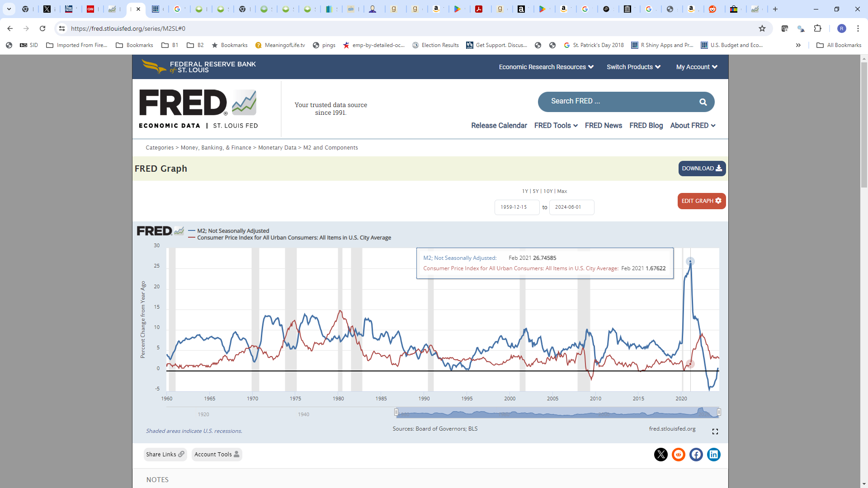Click the Edit Graph button
This screenshot has width=868, height=488.
[x=701, y=201]
